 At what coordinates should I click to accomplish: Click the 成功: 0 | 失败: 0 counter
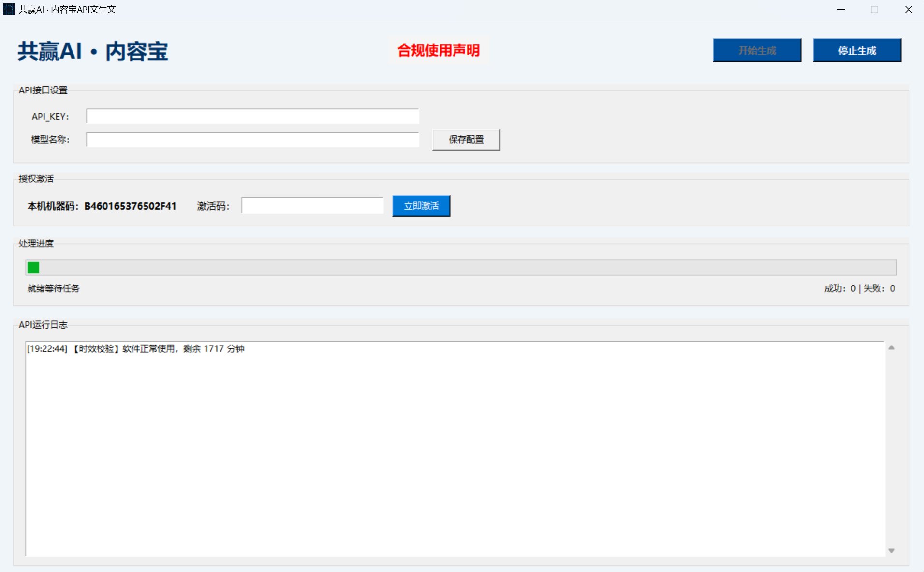point(860,288)
